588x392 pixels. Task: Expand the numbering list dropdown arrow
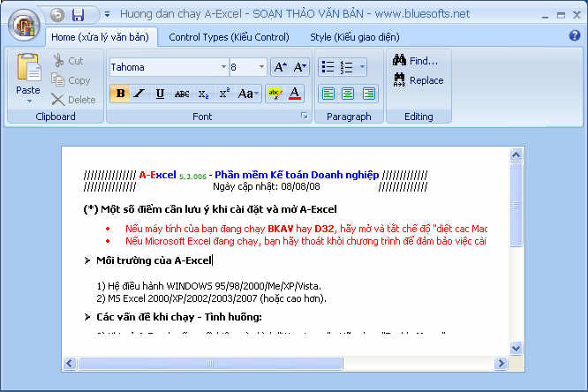(362, 67)
